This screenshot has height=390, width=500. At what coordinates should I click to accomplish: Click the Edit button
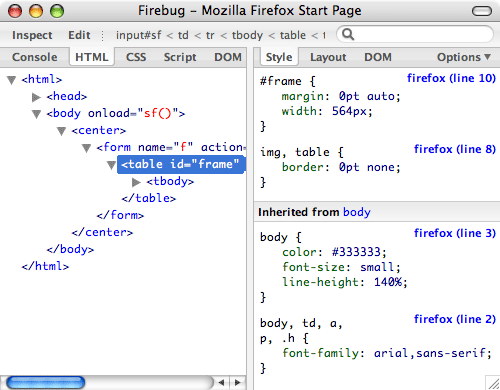79,35
